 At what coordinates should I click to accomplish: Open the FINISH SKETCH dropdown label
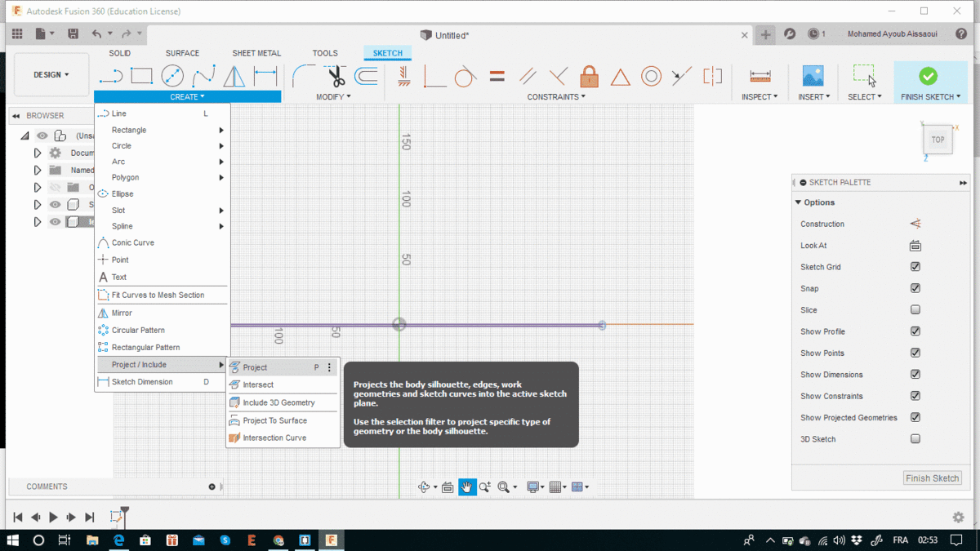tap(931, 97)
